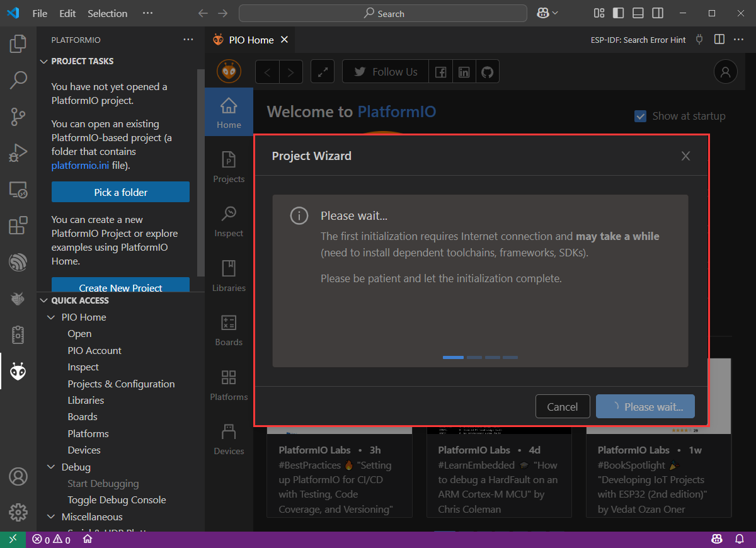Open the Facebook icon in the PIO toolbar
The height and width of the screenshot is (548, 756).
[x=440, y=72]
